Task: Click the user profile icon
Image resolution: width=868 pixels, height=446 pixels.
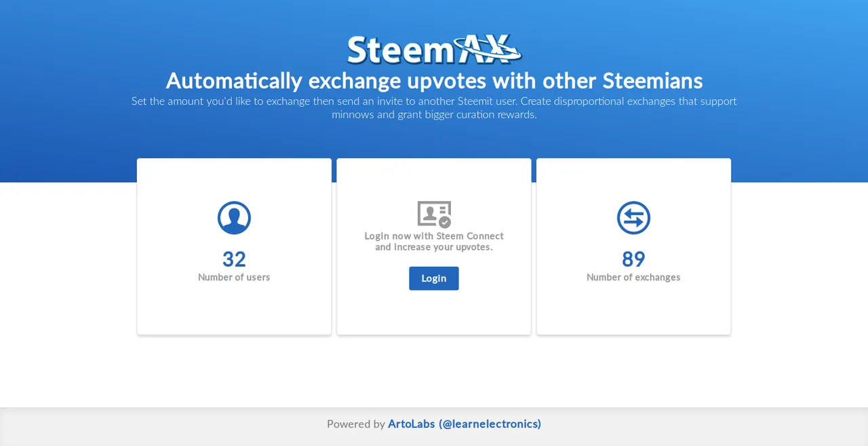Action: click(x=234, y=218)
